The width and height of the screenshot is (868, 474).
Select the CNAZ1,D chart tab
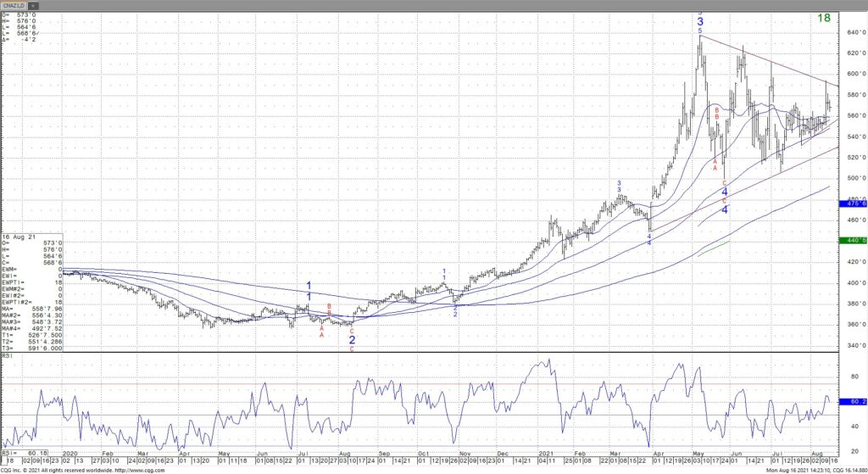14,5
